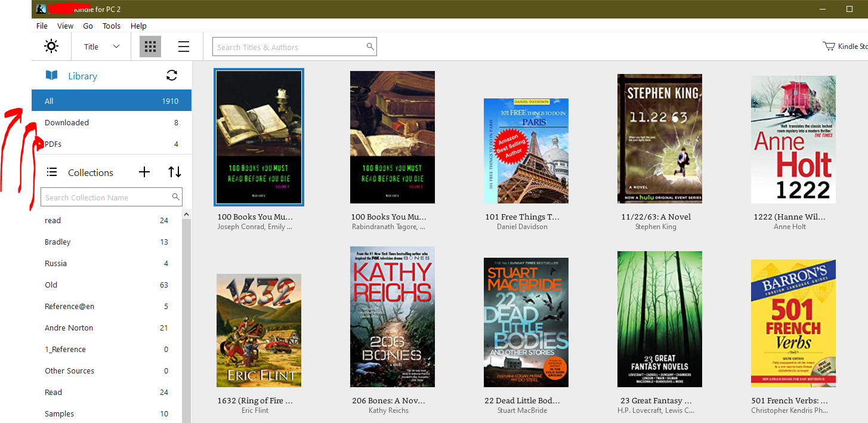Open the Tools menu
The height and width of the screenshot is (423, 868).
[111, 26]
